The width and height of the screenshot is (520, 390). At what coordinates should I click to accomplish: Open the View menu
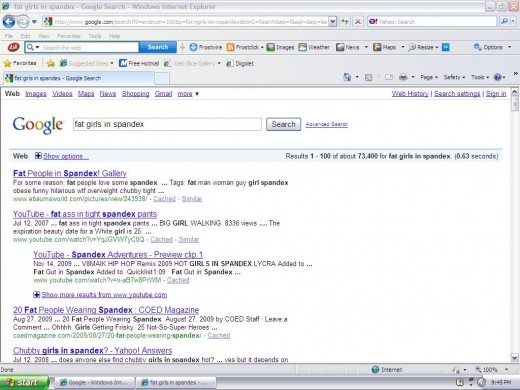tap(44, 36)
